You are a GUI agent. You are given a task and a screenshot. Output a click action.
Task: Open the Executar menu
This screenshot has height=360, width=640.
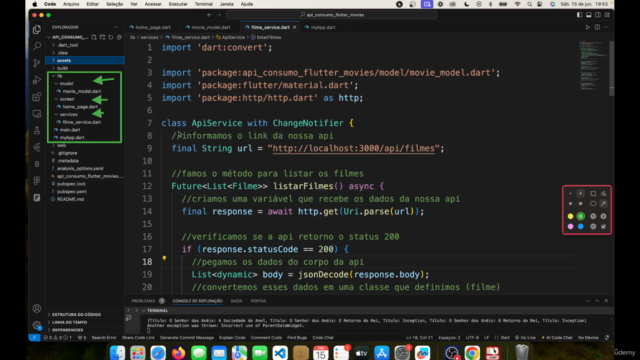[178, 4]
